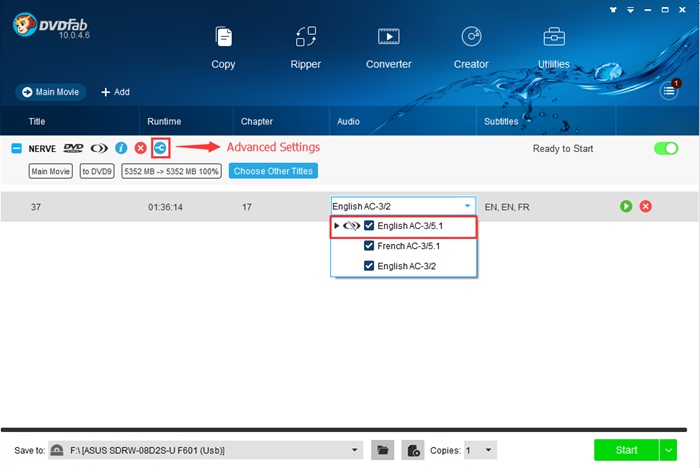Click the runtime value 01:36:14

[166, 207]
